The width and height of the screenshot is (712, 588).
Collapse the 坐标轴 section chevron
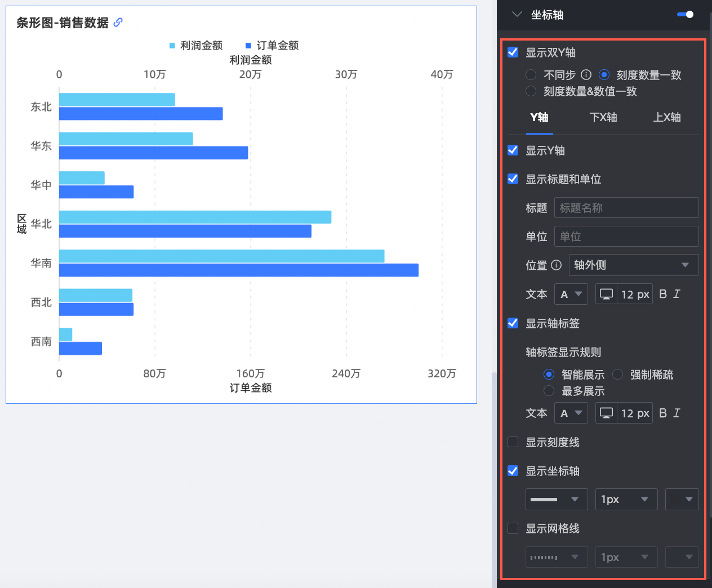click(x=517, y=15)
